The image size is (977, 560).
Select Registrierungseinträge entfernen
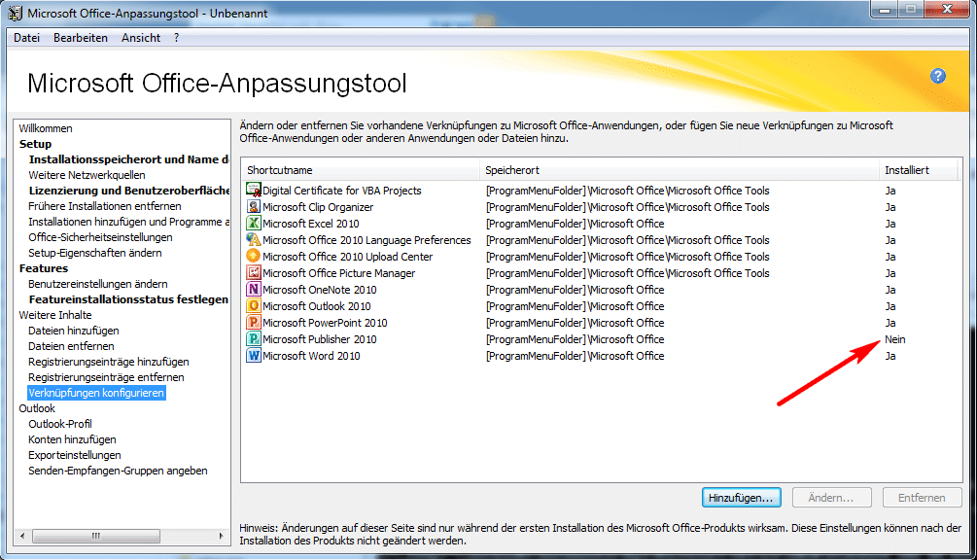click(x=106, y=377)
